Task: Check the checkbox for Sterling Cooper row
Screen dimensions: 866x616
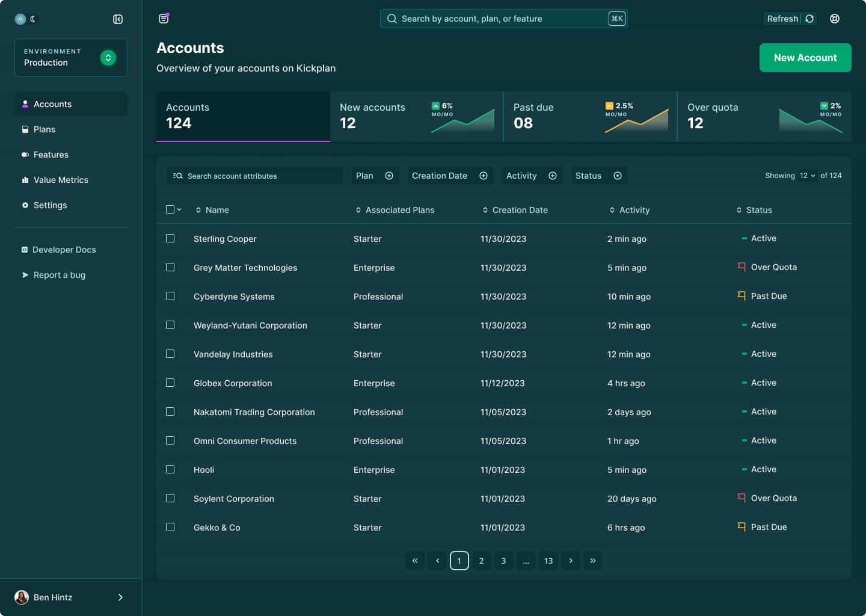Action: pyautogui.click(x=170, y=238)
